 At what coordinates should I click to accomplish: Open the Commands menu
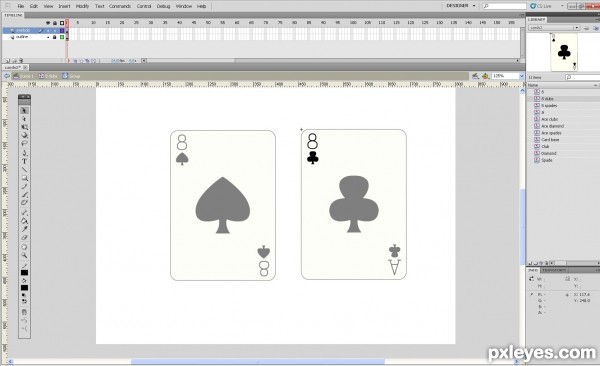[x=120, y=6]
